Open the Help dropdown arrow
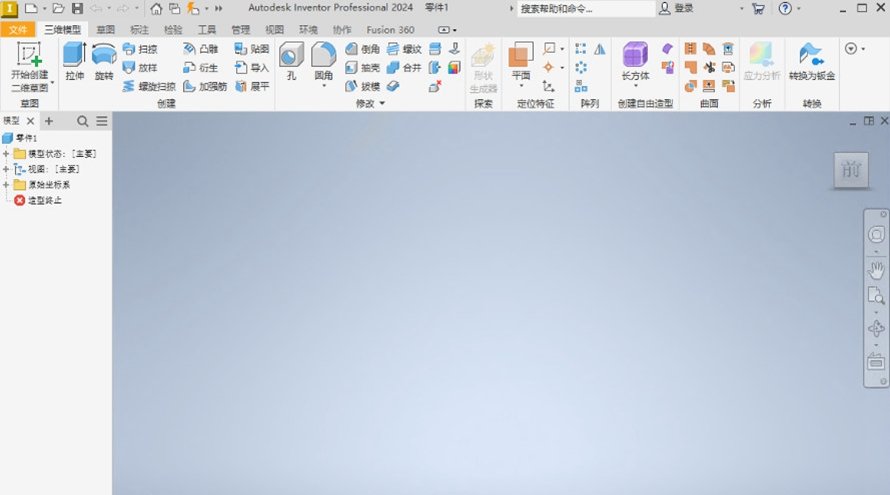The height and width of the screenshot is (495, 890). click(799, 9)
